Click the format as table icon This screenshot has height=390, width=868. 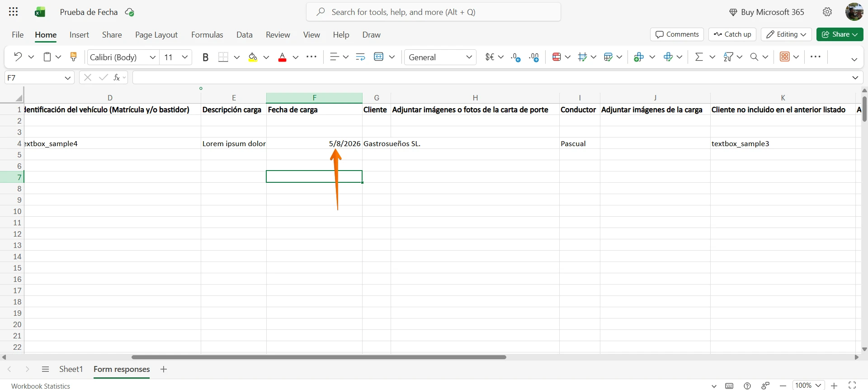click(x=608, y=57)
